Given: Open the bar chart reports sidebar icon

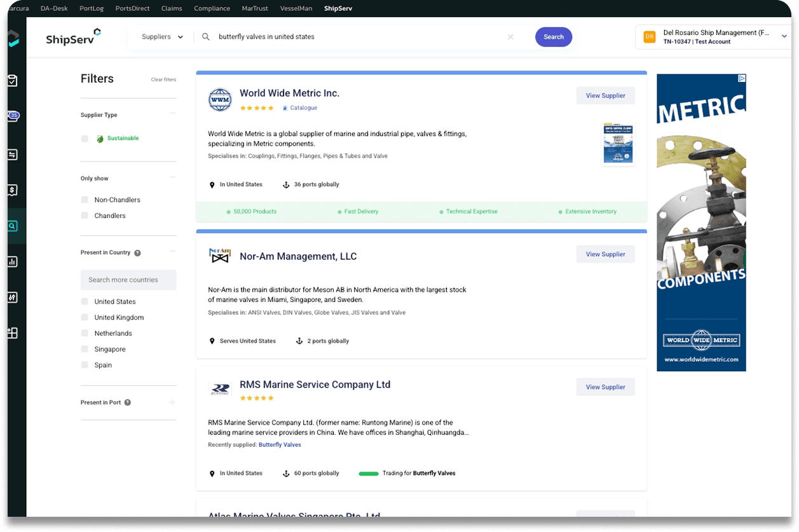Looking at the screenshot, I should click(x=12, y=261).
